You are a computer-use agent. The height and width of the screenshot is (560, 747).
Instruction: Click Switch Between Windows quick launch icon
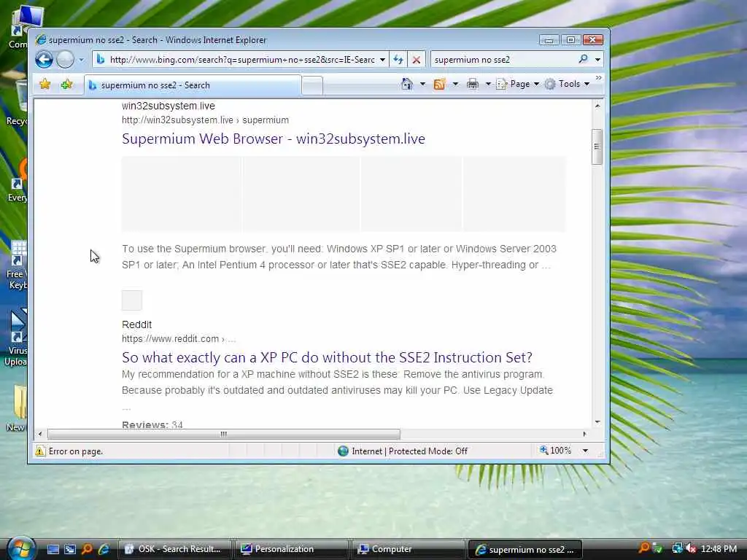(70, 549)
